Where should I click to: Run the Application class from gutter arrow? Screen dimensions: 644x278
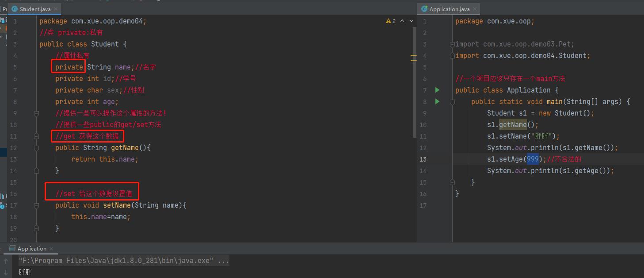pyautogui.click(x=437, y=90)
